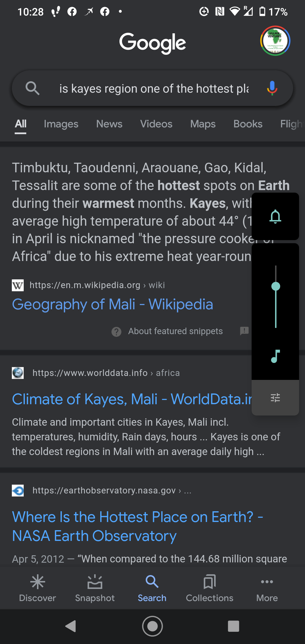Open volume settings sliders icon

coord(275,398)
